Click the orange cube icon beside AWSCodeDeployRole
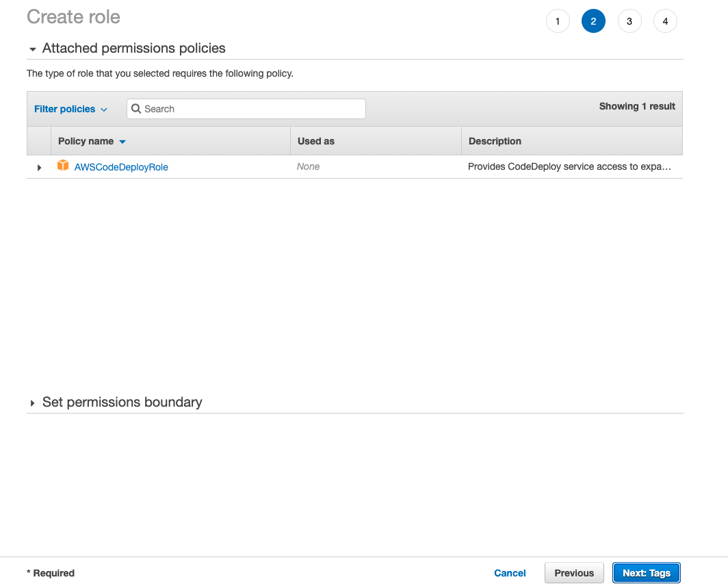The width and height of the screenshot is (728, 584). tap(63, 166)
